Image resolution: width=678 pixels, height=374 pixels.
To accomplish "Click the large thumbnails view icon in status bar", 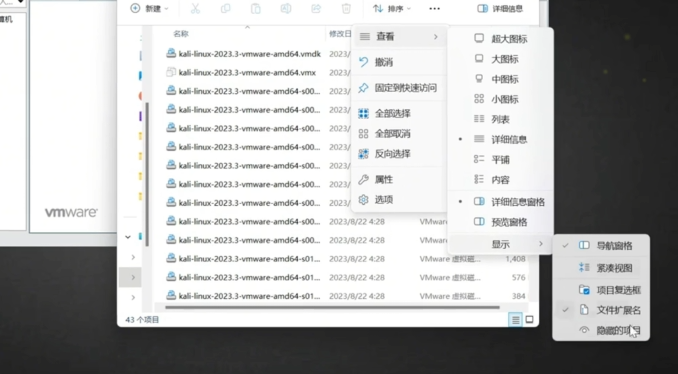I will (529, 320).
